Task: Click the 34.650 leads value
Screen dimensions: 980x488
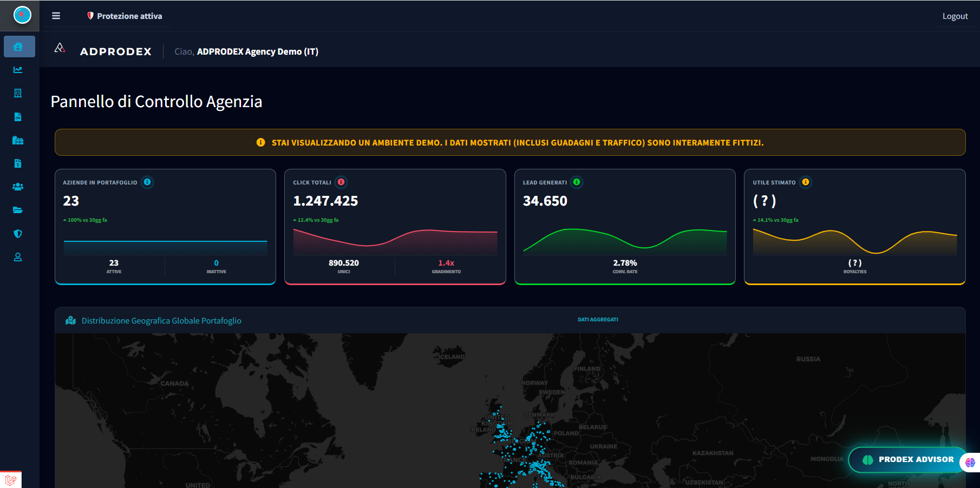Action: point(545,201)
